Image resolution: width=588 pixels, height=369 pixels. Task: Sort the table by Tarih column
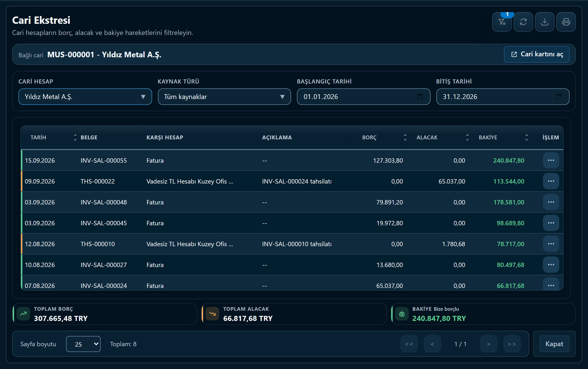[x=75, y=137]
